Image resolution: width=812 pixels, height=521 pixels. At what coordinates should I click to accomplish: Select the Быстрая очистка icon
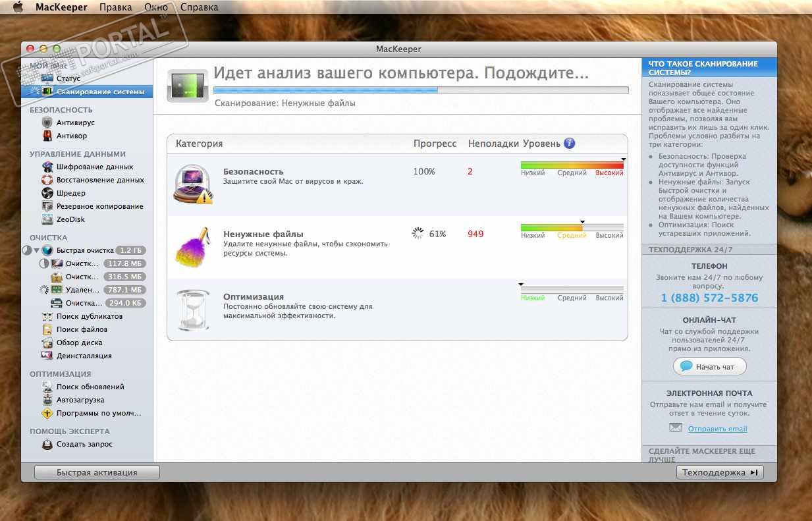click(x=47, y=250)
